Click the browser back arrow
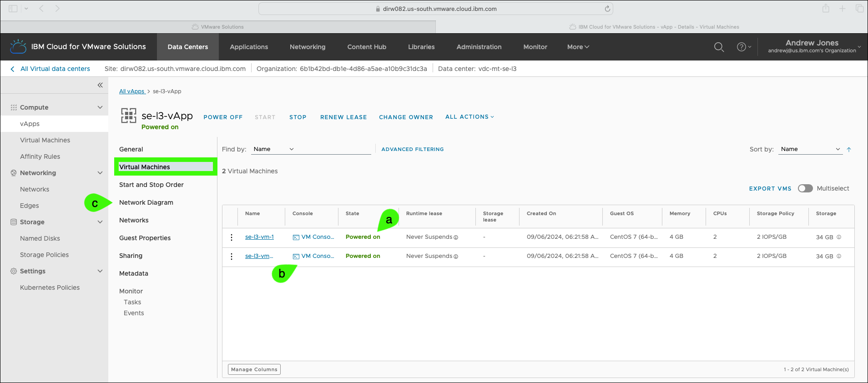This screenshot has width=868, height=383. pyautogui.click(x=41, y=9)
